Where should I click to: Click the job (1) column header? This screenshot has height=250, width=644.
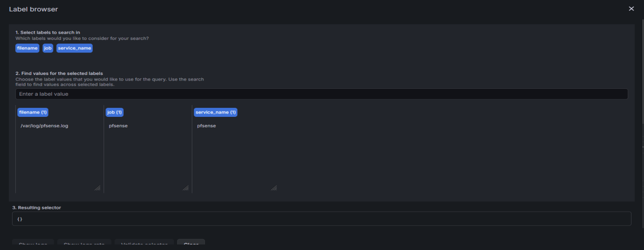(x=114, y=112)
